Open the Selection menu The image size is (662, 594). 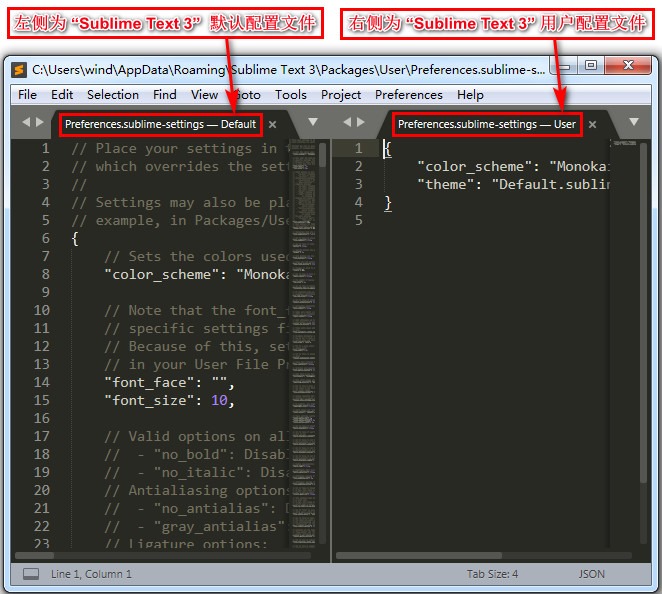[113, 95]
